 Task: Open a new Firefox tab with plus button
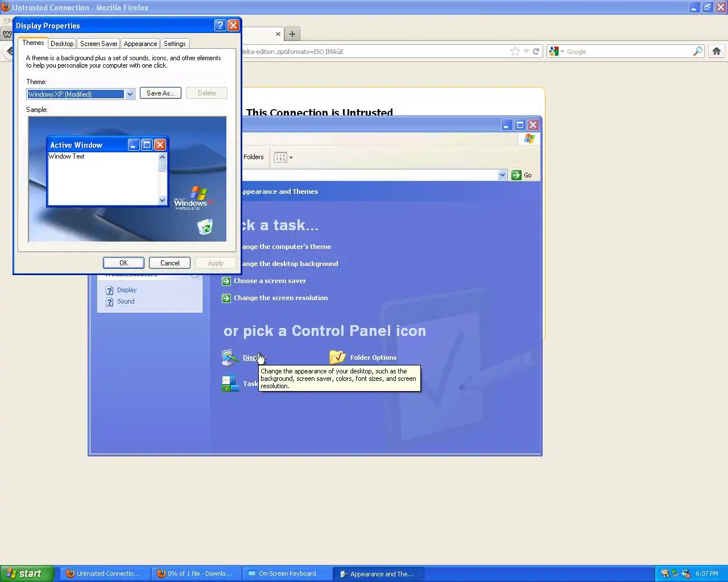[292, 34]
